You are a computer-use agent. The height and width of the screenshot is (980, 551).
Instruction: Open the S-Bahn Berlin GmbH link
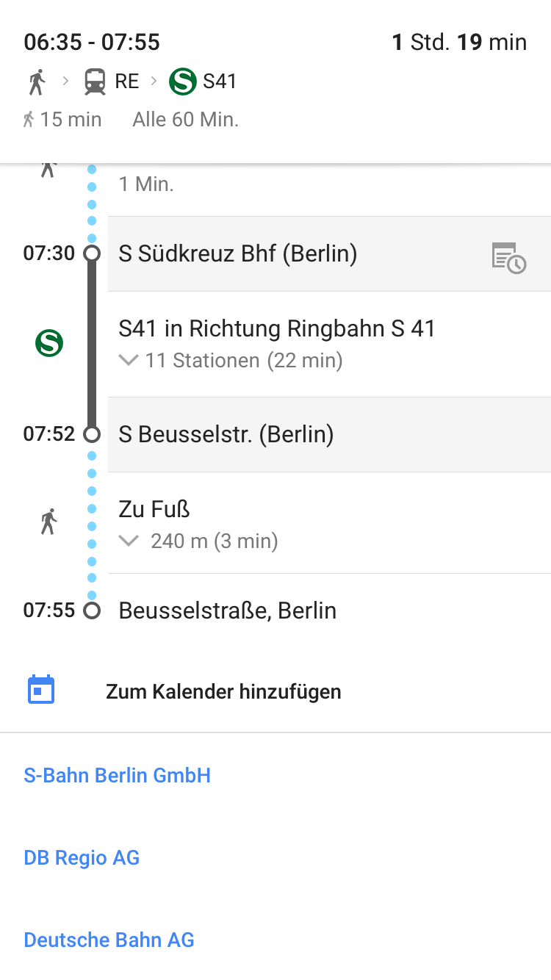pos(118,775)
